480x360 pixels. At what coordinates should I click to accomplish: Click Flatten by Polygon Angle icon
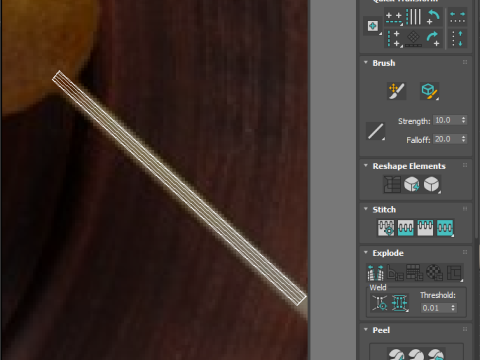point(395,273)
